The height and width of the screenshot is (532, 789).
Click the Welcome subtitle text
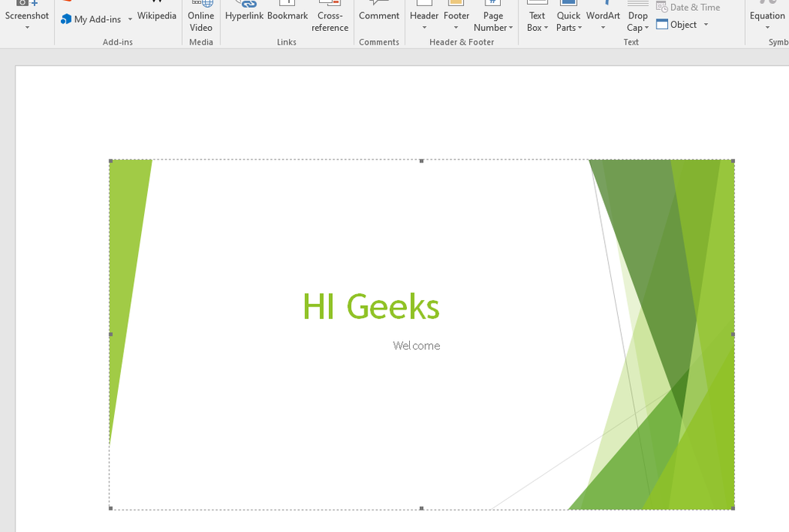point(416,346)
